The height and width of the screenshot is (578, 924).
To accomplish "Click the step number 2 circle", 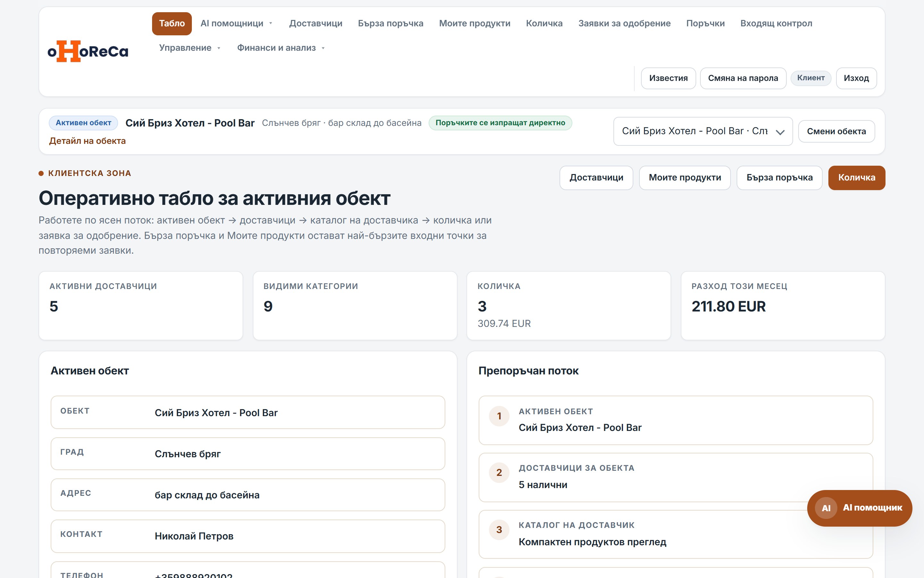I will 499,472.
